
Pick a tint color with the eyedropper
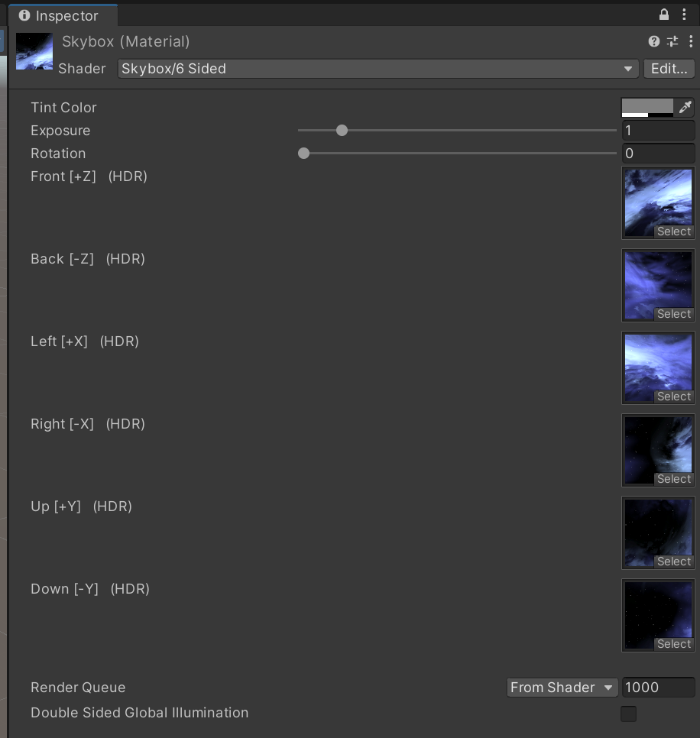(685, 107)
